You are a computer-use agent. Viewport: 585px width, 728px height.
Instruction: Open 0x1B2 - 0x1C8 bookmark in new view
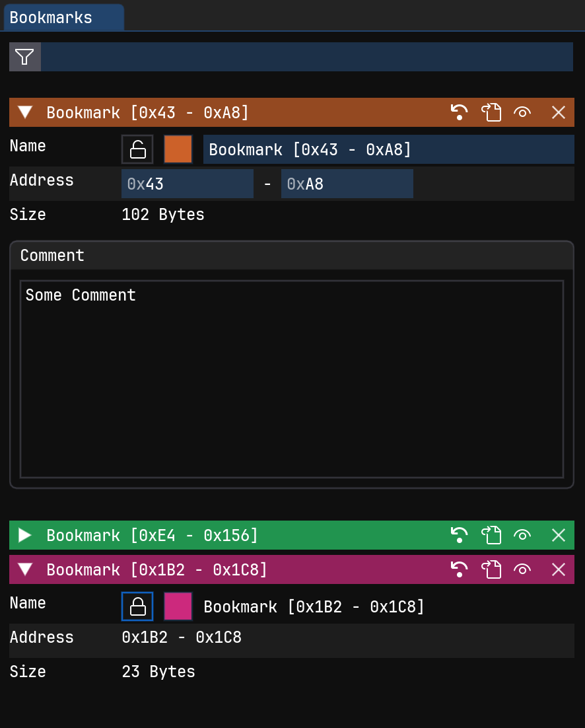(x=491, y=569)
